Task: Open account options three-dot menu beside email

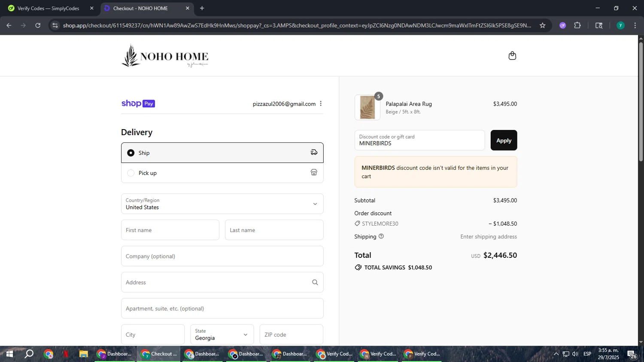Action: (321, 104)
